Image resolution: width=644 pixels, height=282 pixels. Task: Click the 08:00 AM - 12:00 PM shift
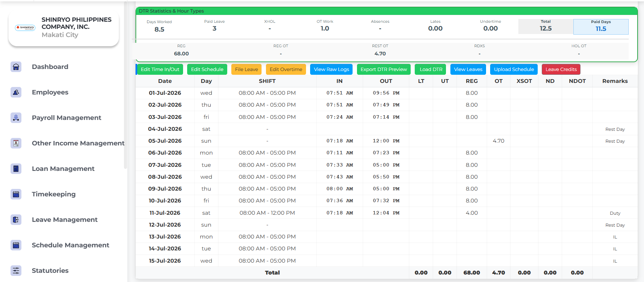point(267,213)
